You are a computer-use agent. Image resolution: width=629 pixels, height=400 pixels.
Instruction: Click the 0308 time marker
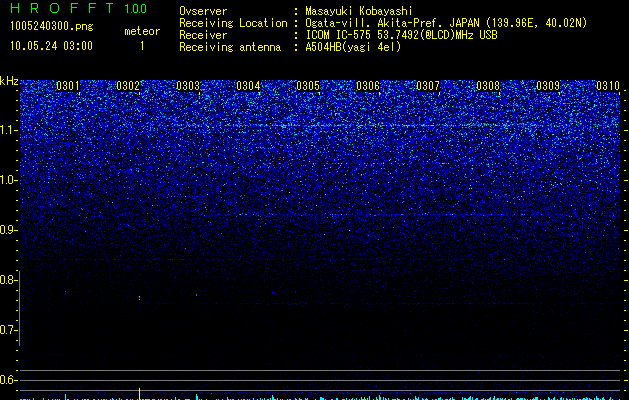[488, 86]
